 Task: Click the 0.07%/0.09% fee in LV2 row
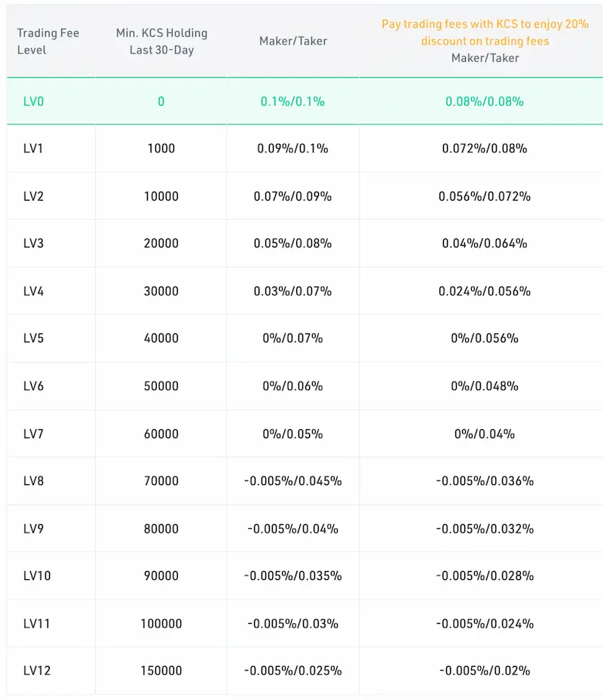pyautogui.click(x=292, y=196)
